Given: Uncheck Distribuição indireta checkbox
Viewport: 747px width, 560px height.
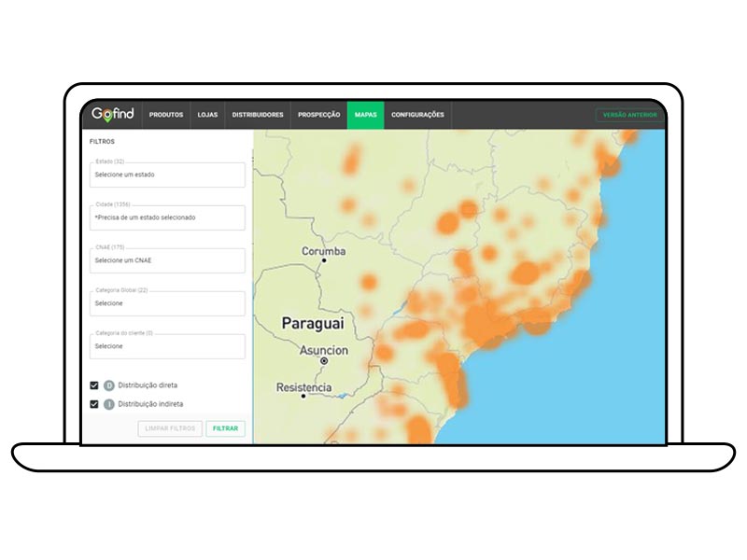Looking at the screenshot, I should (x=94, y=404).
